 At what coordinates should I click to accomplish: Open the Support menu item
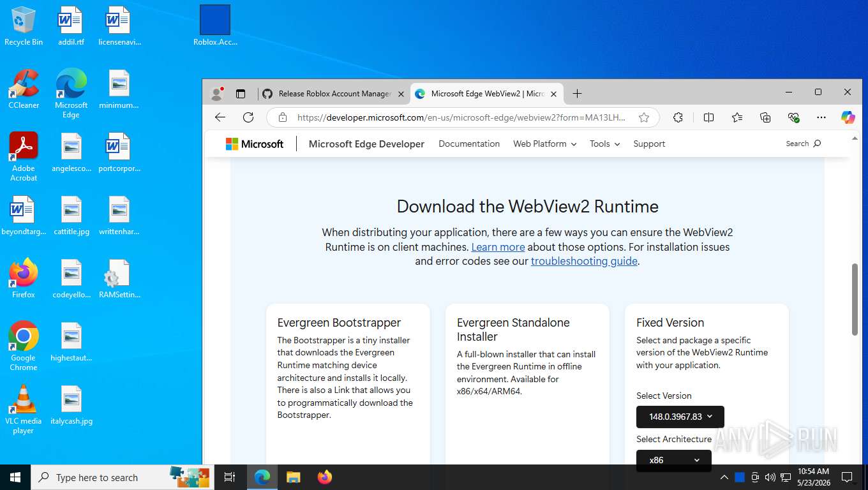coord(649,144)
